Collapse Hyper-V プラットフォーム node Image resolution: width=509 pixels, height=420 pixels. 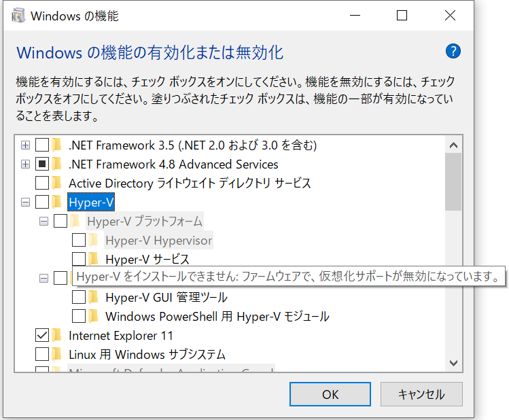click(43, 222)
